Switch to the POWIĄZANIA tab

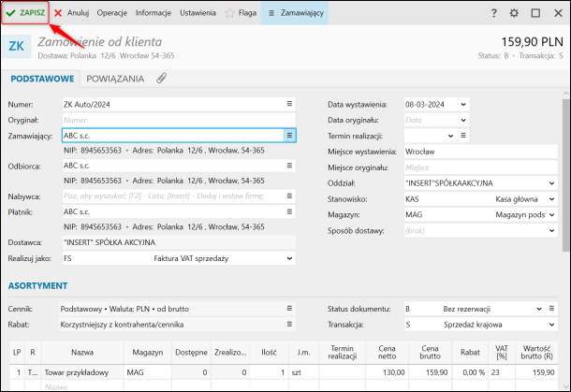point(114,79)
